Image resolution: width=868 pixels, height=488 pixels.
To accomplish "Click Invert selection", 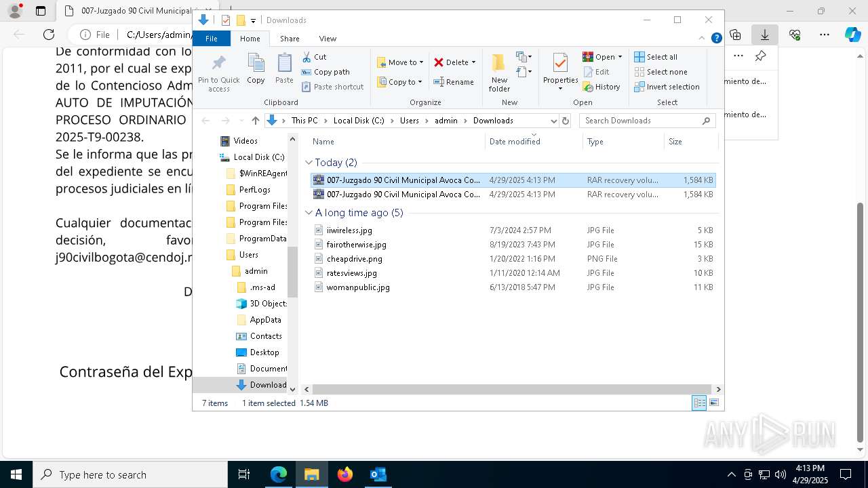I will pos(667,87).
